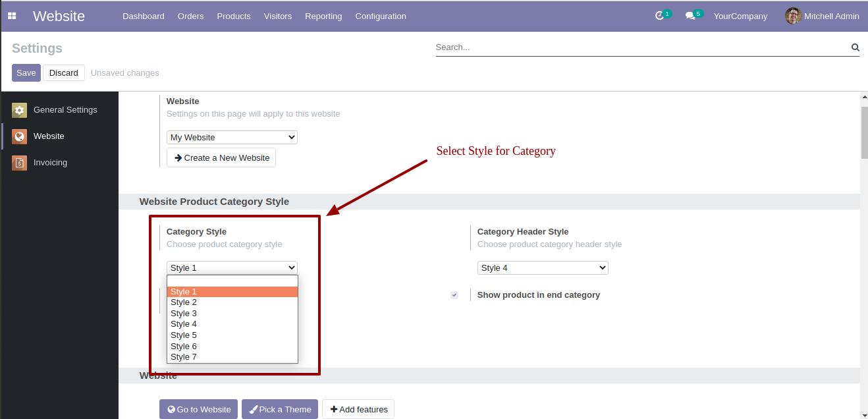Open General Settings sidebar tab
This screenshot has width=868, height=419.
[x=59, y=110]
